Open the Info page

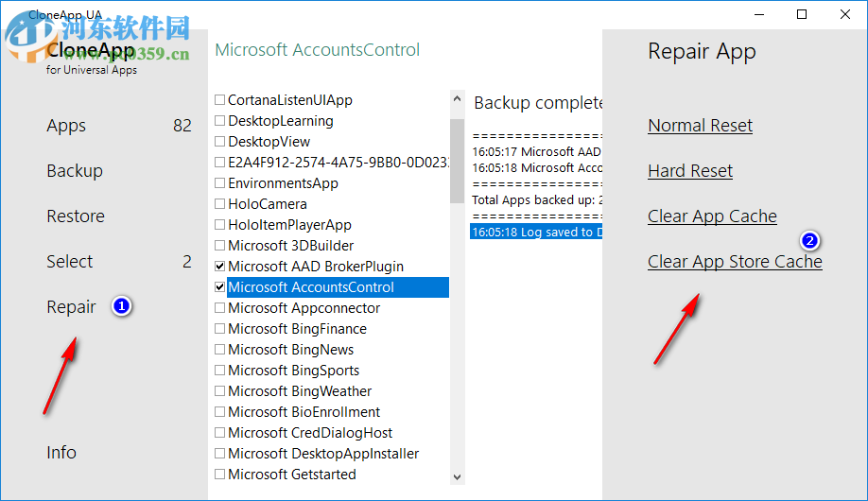tap(61, 453)
